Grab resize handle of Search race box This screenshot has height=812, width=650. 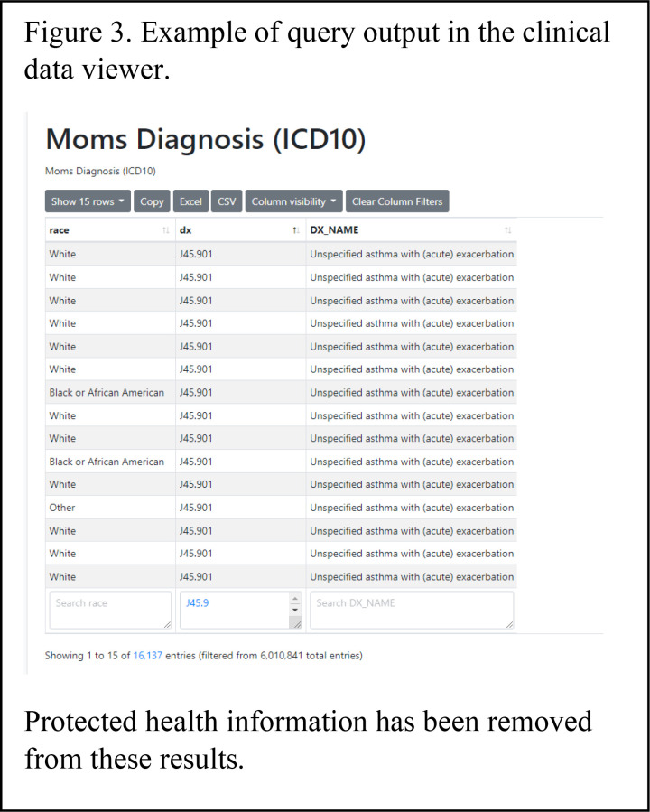tap(167, 625)
